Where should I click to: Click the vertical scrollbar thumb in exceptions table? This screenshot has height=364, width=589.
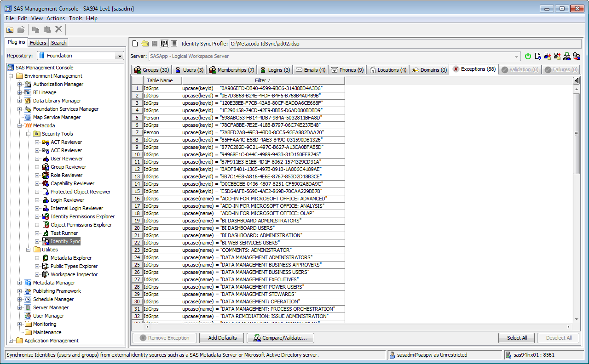(577, 134)
